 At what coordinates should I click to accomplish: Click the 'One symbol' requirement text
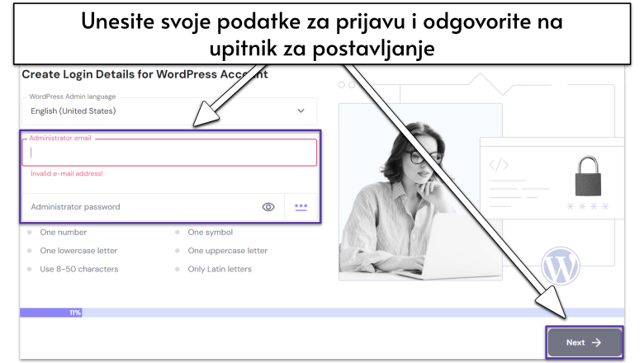211,232
